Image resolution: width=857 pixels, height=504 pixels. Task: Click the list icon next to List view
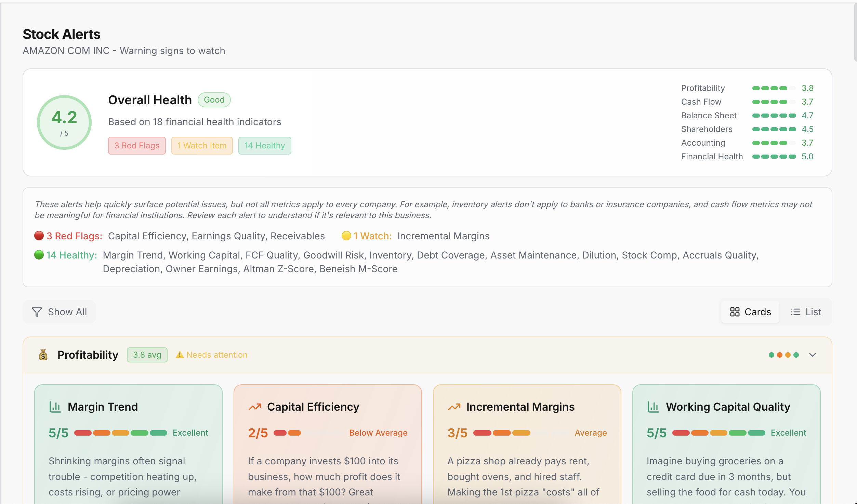pyautogui.click(x=796, y=311)
